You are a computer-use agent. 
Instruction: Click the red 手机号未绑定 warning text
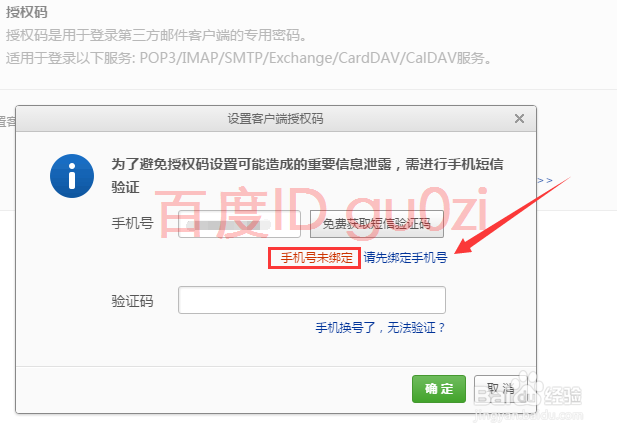click(316, 258)
